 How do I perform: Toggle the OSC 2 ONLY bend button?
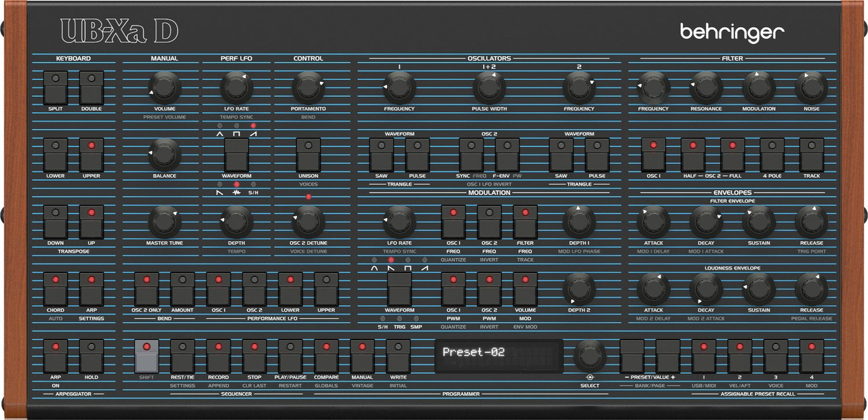coord(146,289)
